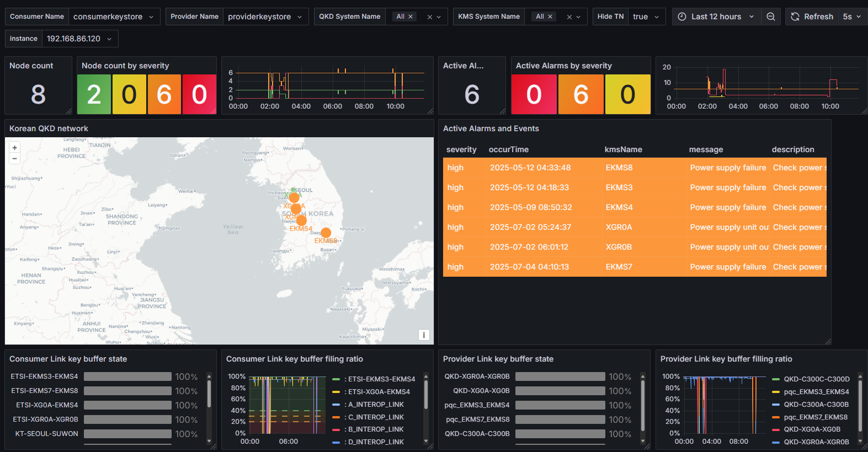Screen dimensions: 868x452
Task: Open the 5s refresh interval dropdown
Action: click(851, 17)
